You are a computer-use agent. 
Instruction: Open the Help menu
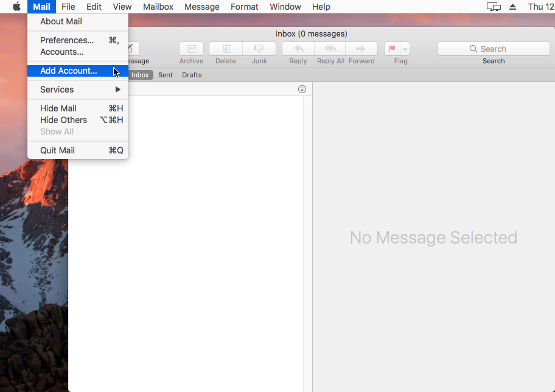click(321, 7)
